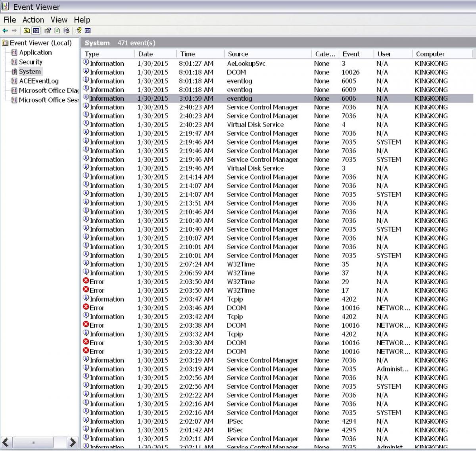Toggle Show/Hide Console Tree toolbar icon

36,31
